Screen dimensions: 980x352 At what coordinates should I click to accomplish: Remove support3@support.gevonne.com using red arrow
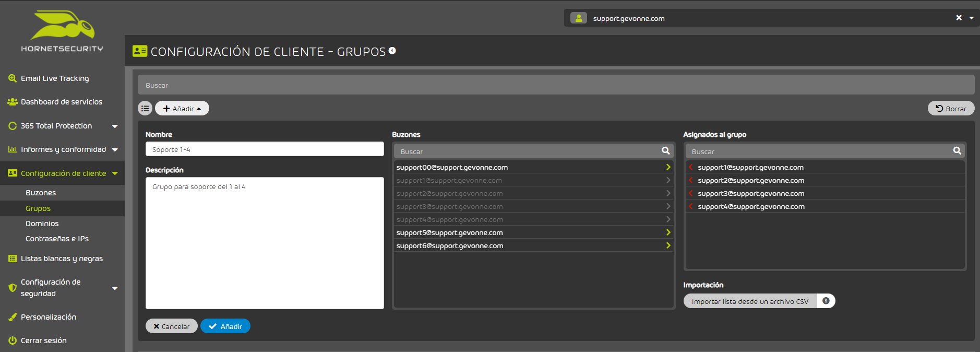point(690,193)
